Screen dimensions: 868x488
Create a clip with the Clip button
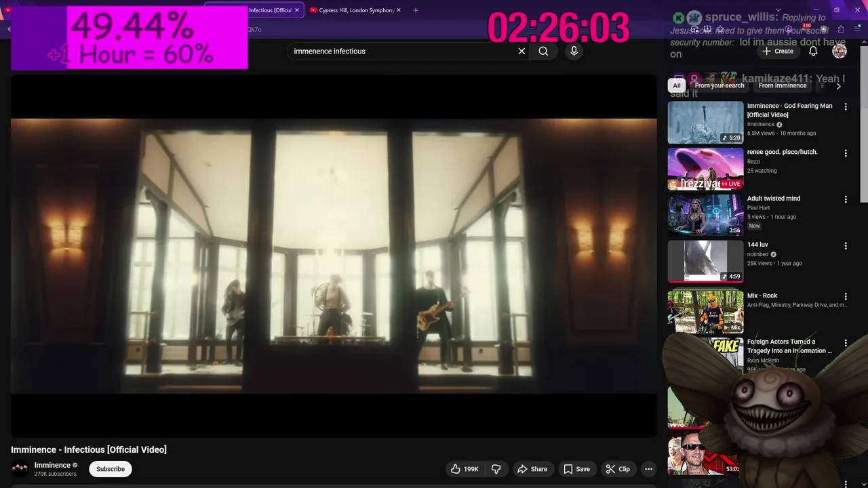point(618,469)
